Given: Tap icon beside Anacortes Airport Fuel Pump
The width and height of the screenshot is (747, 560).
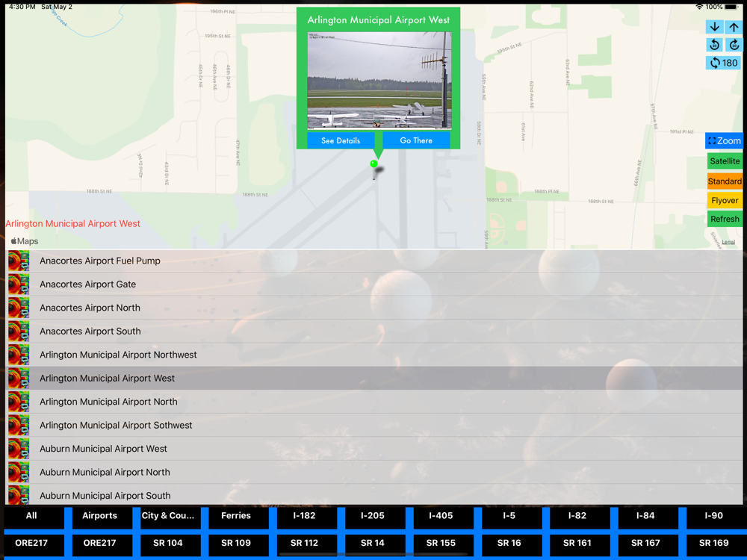Looking at the screenshot, I should click(19, 261).
